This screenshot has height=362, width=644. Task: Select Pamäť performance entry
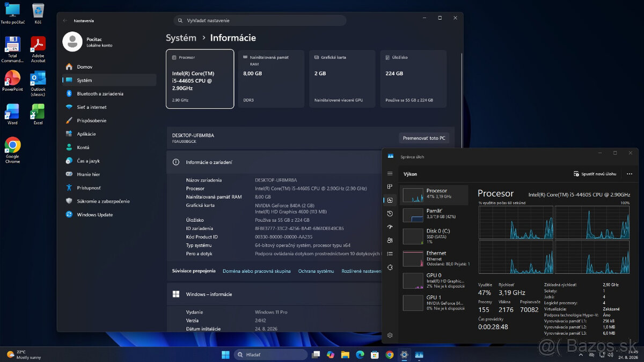click(x=434, y=215)
